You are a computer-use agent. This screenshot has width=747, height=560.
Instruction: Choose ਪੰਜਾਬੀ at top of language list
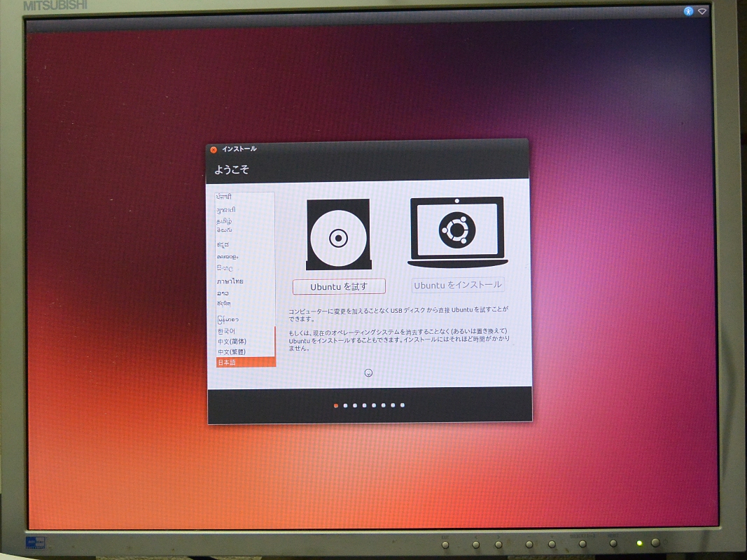click(x=224, y=197)
